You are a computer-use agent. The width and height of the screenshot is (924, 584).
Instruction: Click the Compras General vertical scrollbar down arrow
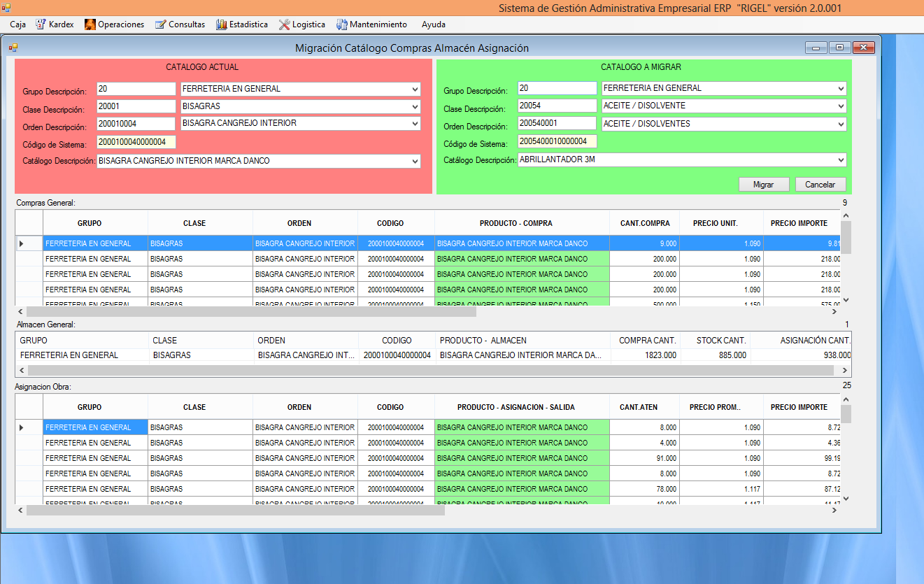(x=846, y=300)
